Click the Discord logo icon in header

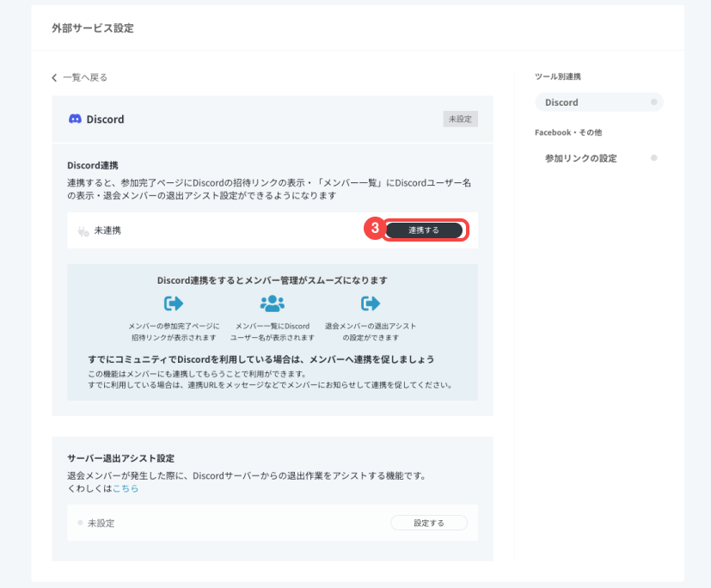(75, 119)
